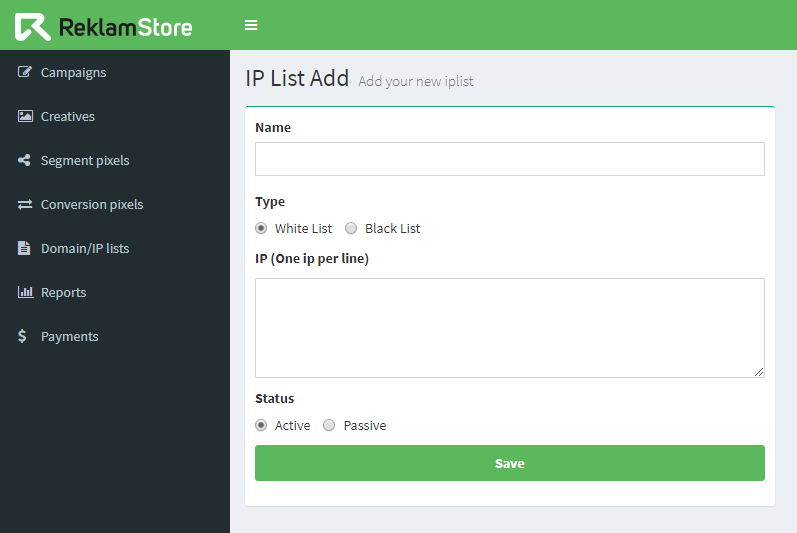Click the Payments dollar sign icon
The width and height of the screenshot is (797, 533).
click(23, 336)
